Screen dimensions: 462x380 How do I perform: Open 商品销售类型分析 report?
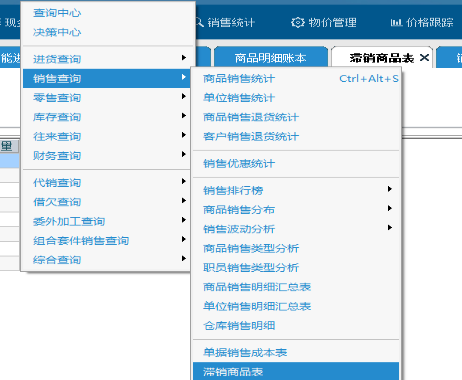[296, 249]
